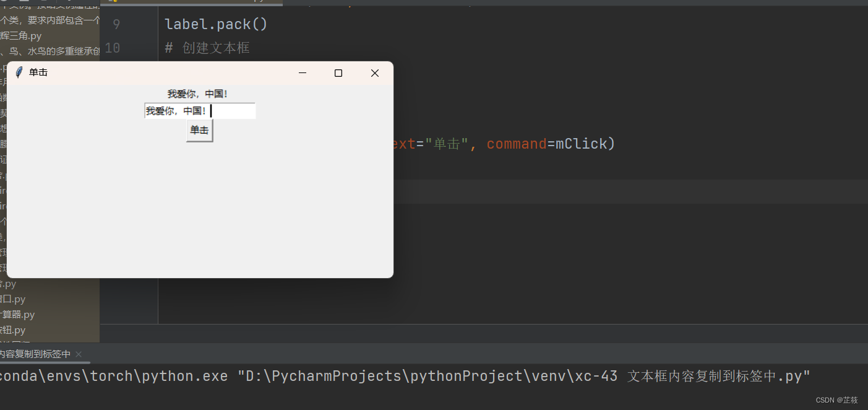The width and height of the screenshot is (868, 410).
Task: Open 钮.py file in project tree
Action: pyautogui.click(x=13, y=330)
